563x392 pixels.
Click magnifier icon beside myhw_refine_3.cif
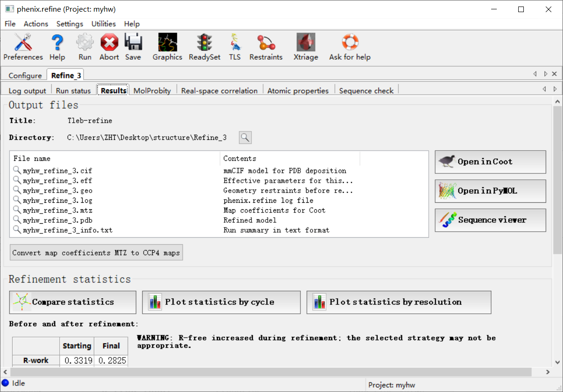(17, 171)
